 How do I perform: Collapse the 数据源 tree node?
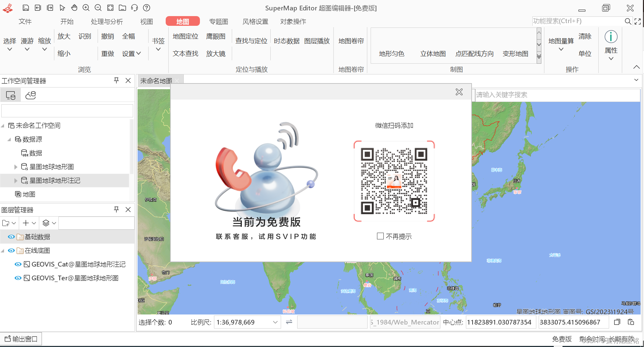click(9, 139)
